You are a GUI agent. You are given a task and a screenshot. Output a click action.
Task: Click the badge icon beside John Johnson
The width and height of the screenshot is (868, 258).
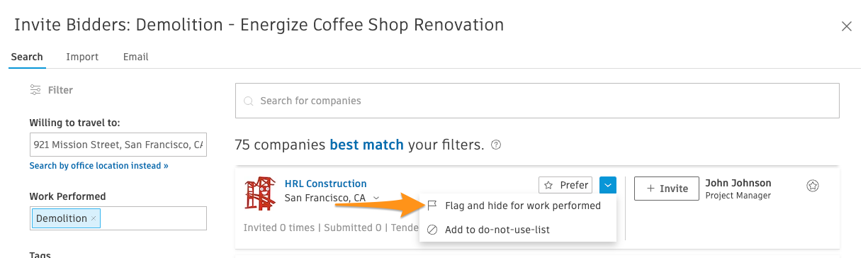click(x=813, y=186)
